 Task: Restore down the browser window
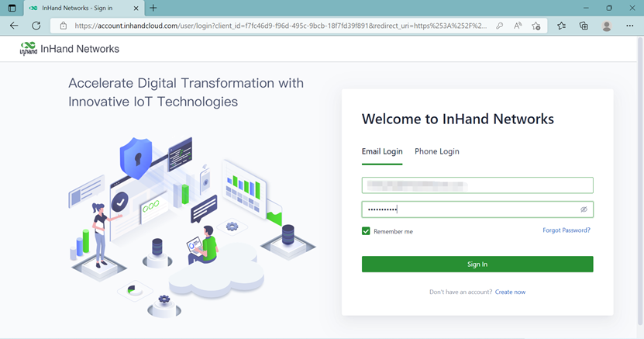tap(609, 8)
